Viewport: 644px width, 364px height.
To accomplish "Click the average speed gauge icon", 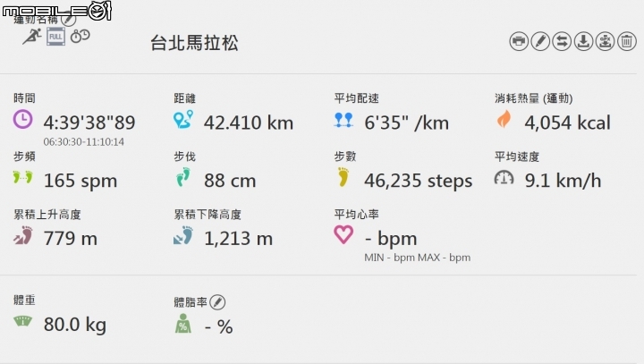I will pyautogui.click(x=504, y=179).
